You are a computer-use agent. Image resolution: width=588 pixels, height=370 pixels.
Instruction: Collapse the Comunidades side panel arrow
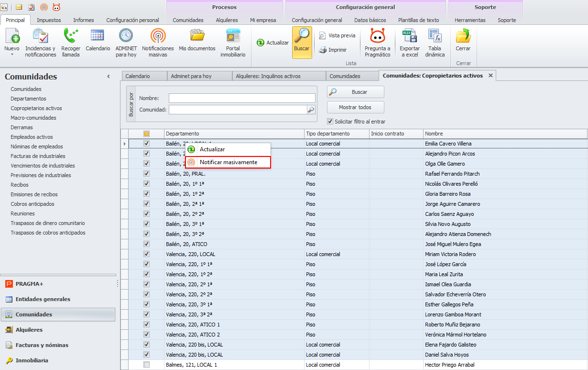pos(109,77)
